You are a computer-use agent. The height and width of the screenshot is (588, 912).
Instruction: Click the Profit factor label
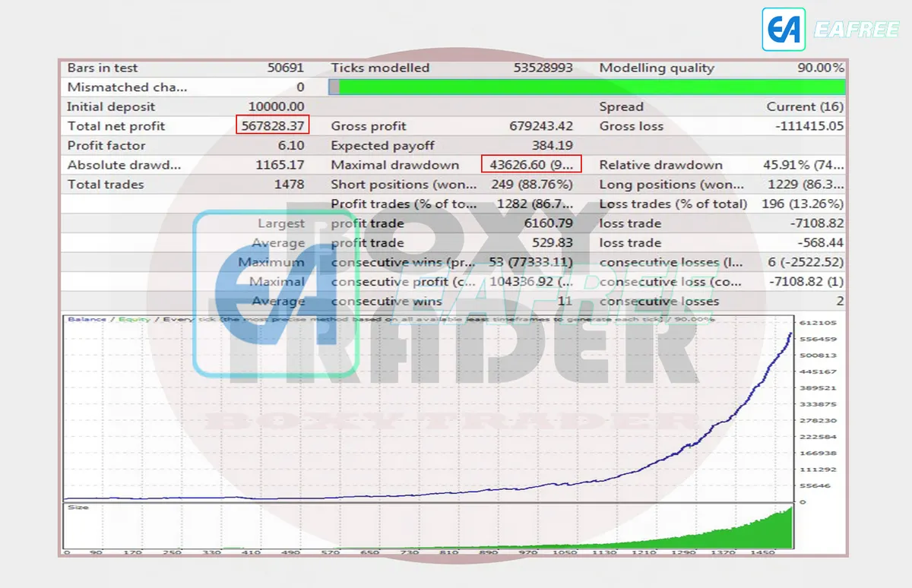pos(106,146)
